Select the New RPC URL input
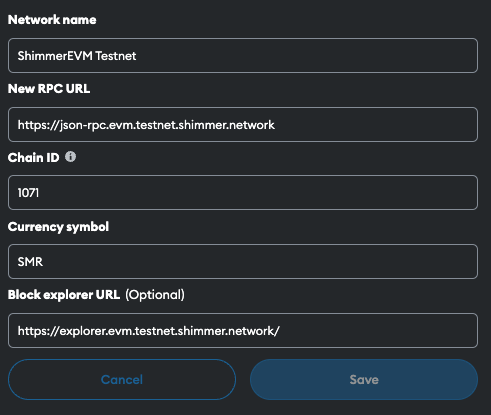 (243, 124)
